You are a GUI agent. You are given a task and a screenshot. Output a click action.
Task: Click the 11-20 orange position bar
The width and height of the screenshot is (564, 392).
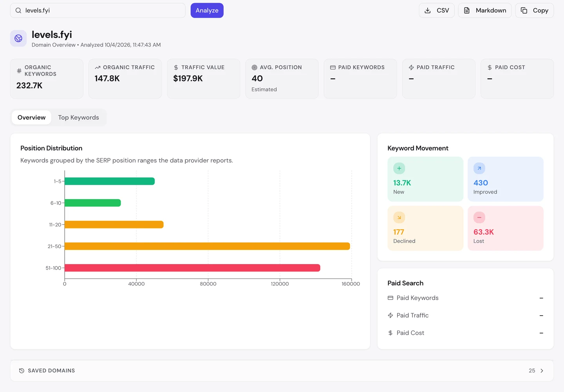tap(114, 225)
